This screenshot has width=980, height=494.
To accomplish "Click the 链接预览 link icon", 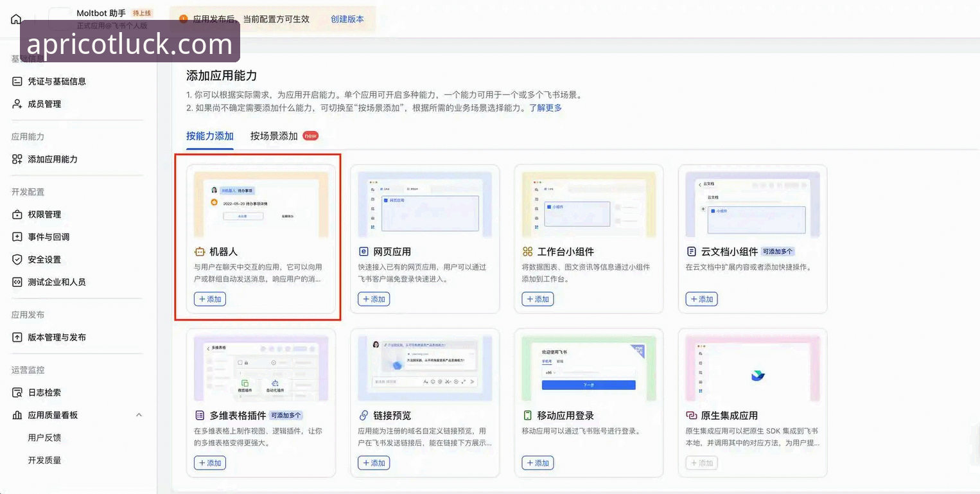I will tap(363, 416).
